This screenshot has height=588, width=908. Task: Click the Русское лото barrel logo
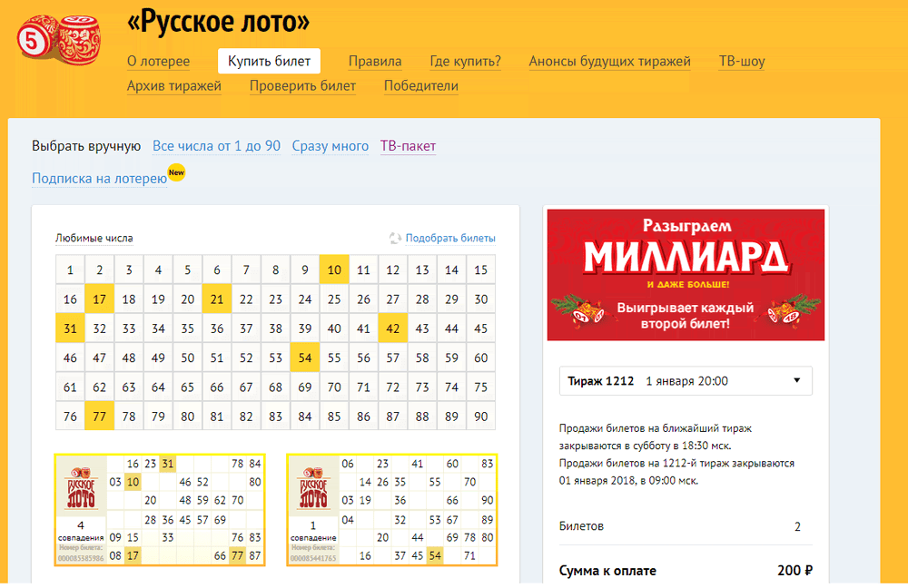tap(59, 39)
